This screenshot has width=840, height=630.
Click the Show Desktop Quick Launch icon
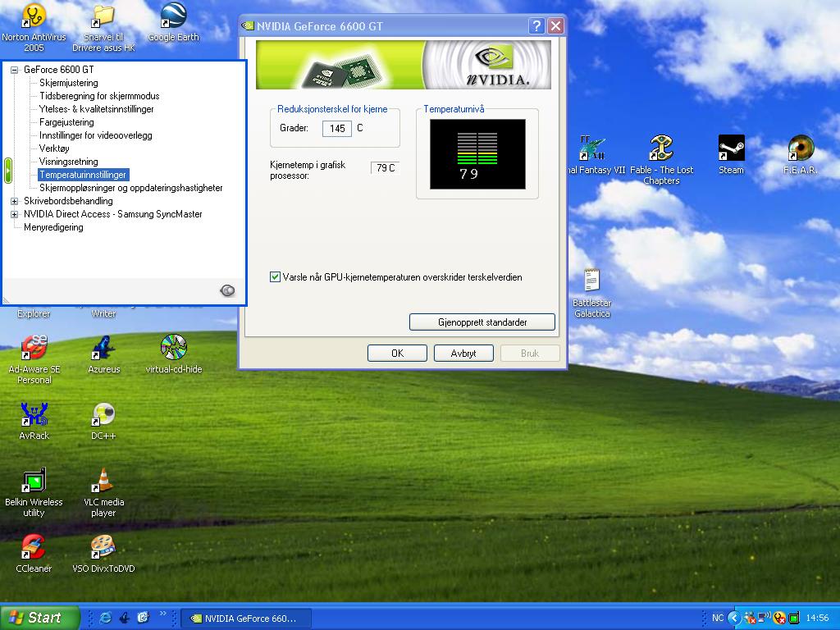(143, 618)
